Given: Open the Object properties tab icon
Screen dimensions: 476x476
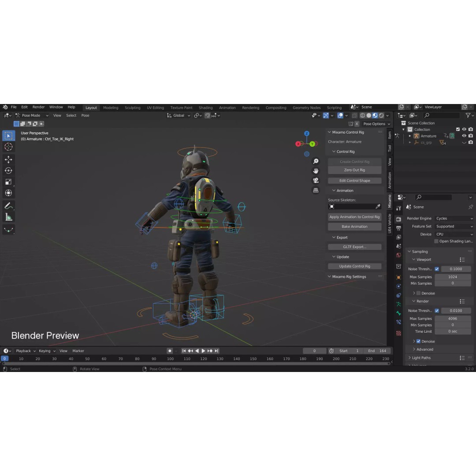Looking at the screenshot, I should tap(398, 278).
